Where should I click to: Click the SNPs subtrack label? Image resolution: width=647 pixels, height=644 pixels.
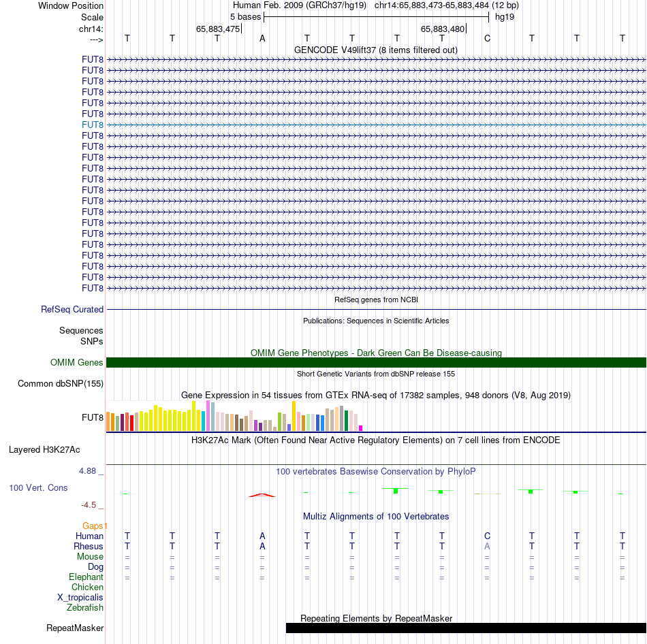click(92, 341)
